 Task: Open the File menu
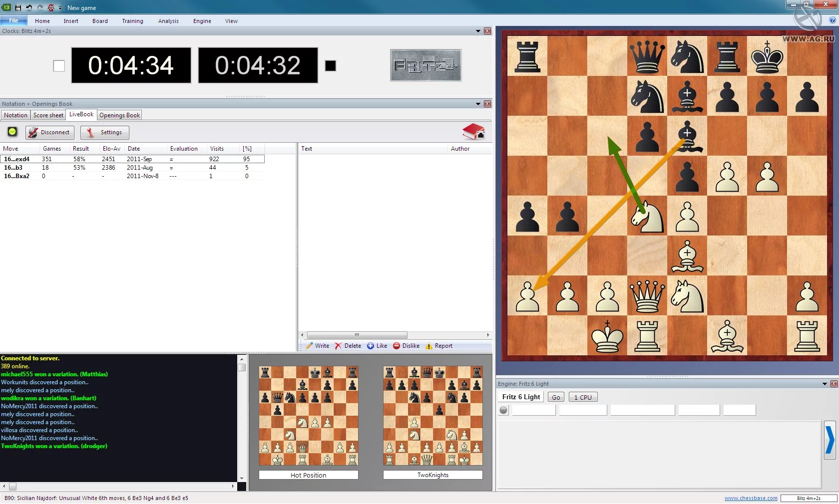coord(13,20)
